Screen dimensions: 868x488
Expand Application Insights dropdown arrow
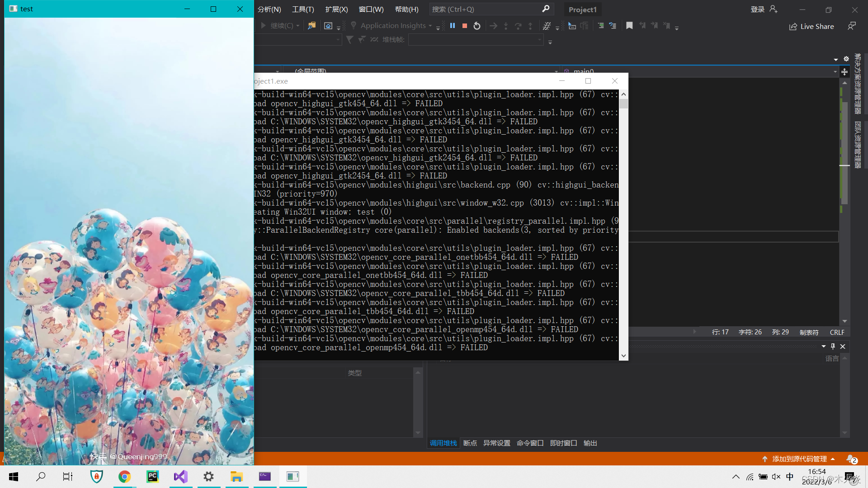click(x=430, y=26)
